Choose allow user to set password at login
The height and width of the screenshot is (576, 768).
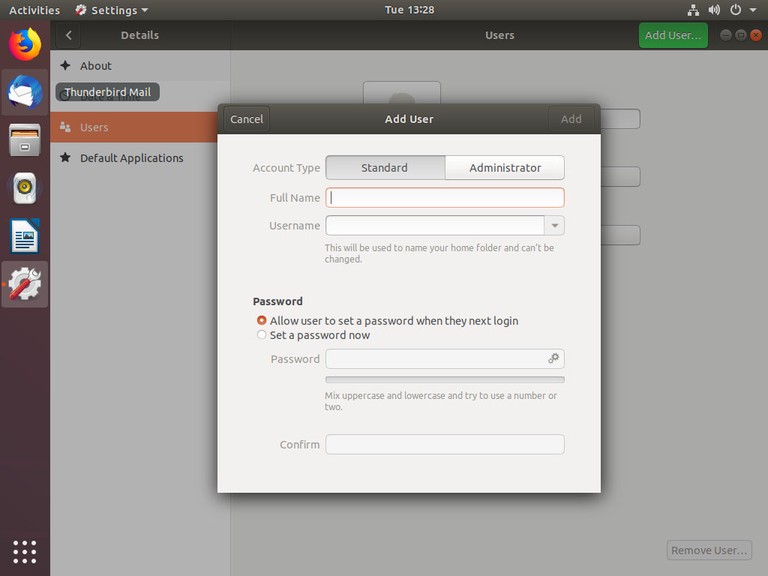point(387,320)
